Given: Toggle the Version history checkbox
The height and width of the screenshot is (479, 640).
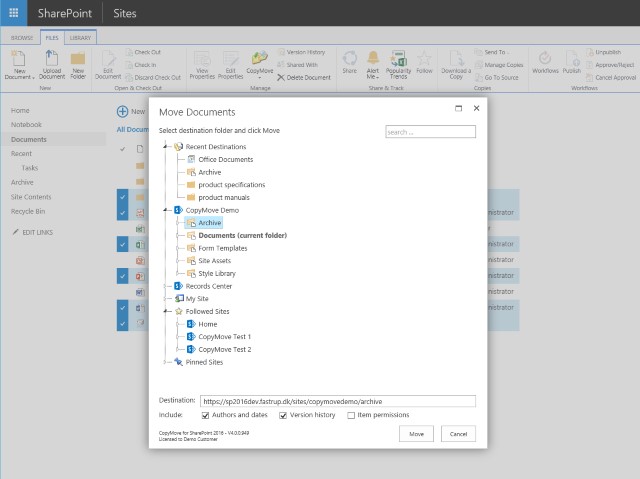Looking at the screenshot, I should tap(283, 415).
